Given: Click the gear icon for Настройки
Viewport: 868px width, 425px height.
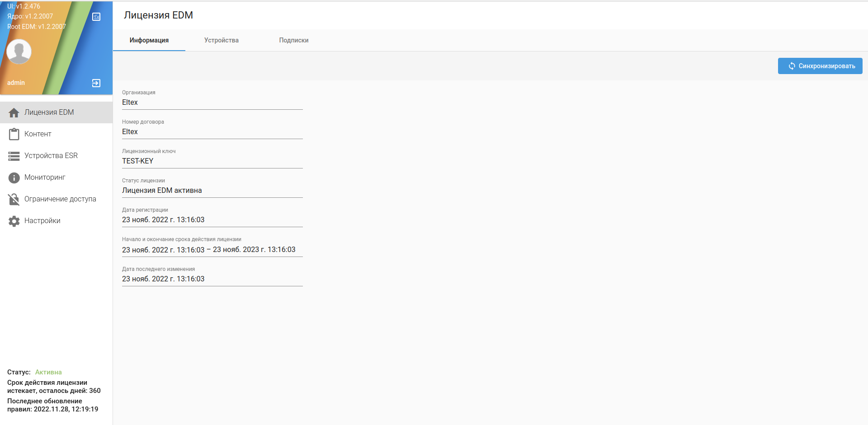Looking at the screenshot, I should (x=14, y=221).
